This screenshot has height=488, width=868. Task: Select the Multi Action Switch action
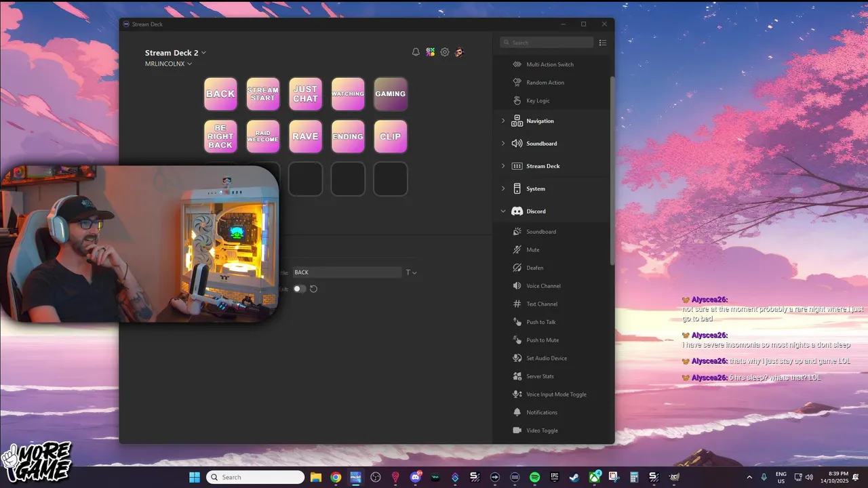551,64
